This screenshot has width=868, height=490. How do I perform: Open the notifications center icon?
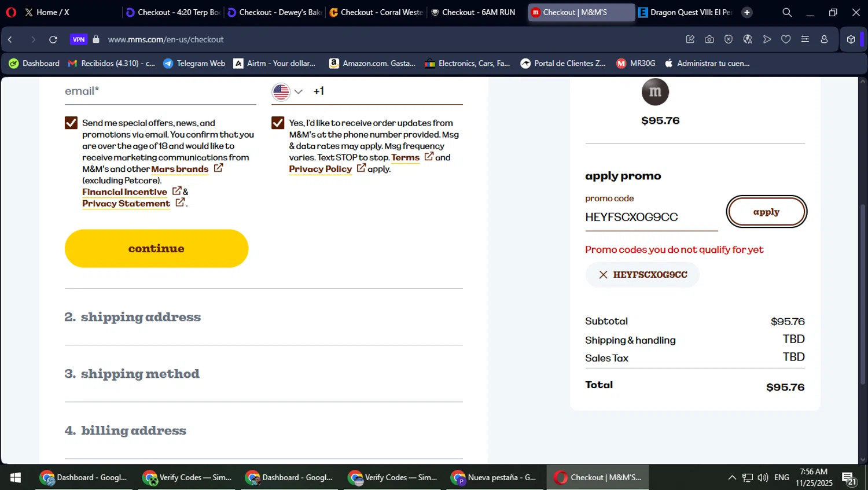point(849,478)
